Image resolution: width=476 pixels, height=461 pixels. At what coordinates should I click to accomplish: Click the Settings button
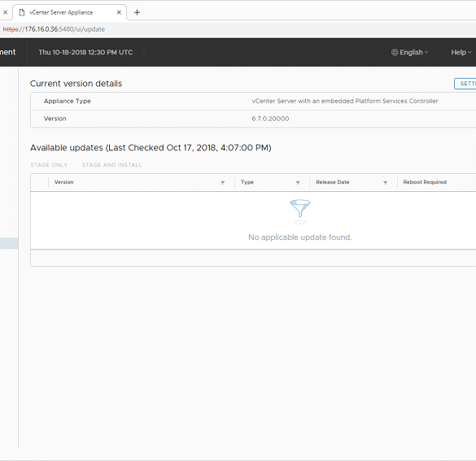click(465, 84)
